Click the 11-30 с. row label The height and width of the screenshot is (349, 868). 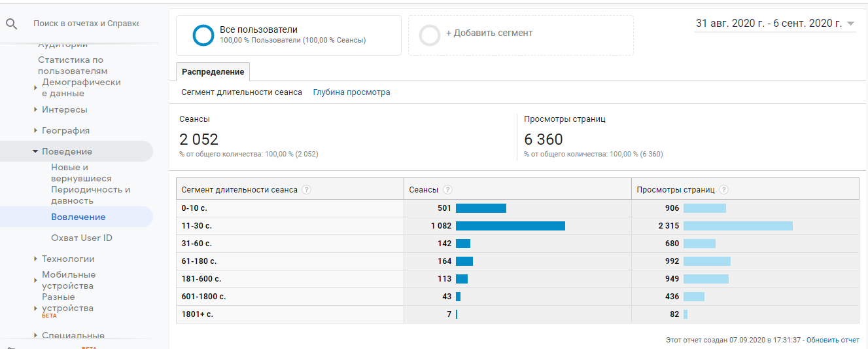197,226
